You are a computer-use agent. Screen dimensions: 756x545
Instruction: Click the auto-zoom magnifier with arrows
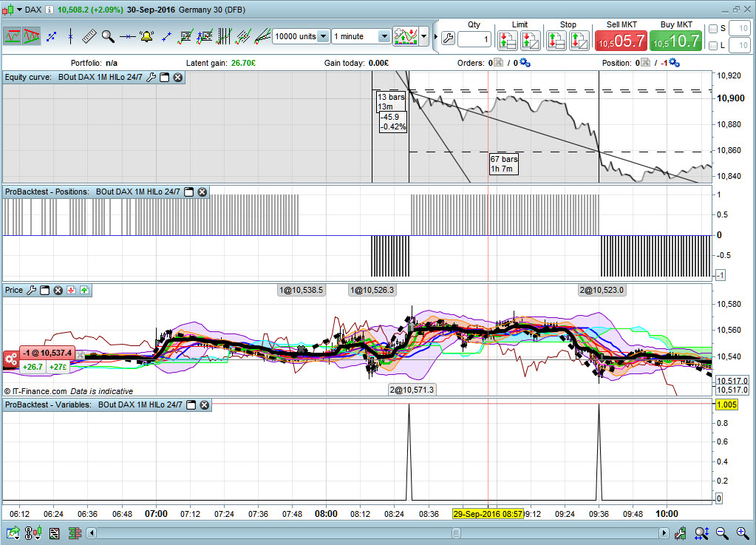[701, 533]
